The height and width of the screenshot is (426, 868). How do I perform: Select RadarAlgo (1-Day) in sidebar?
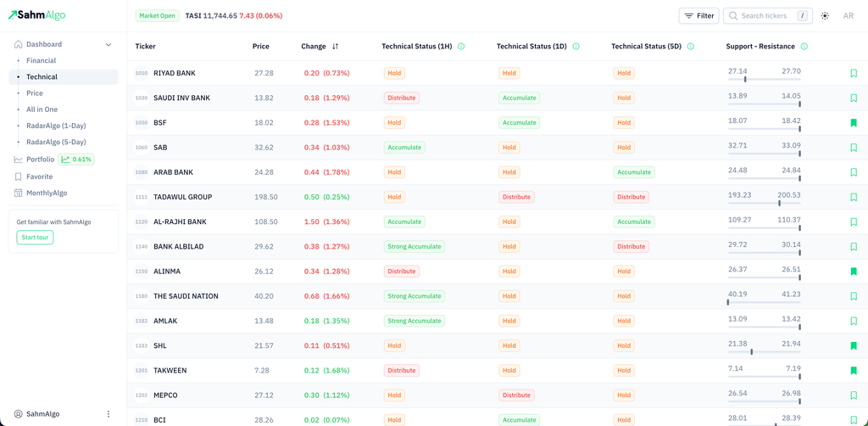point(56,126)
